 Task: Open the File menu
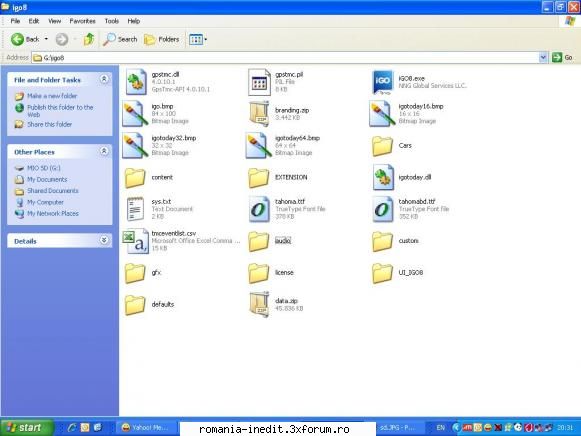(x=15, y=21)
